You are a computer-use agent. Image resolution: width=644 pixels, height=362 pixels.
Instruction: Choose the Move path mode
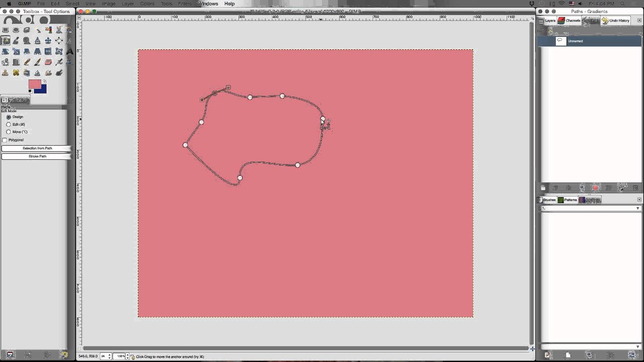pos(9,132)
